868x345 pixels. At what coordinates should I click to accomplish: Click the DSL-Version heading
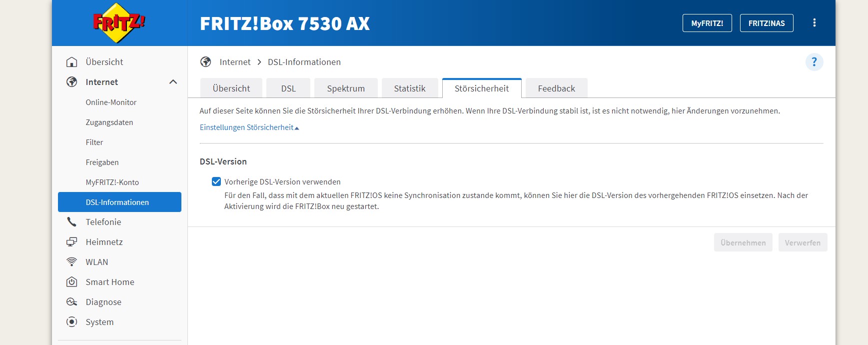point(223,161)
